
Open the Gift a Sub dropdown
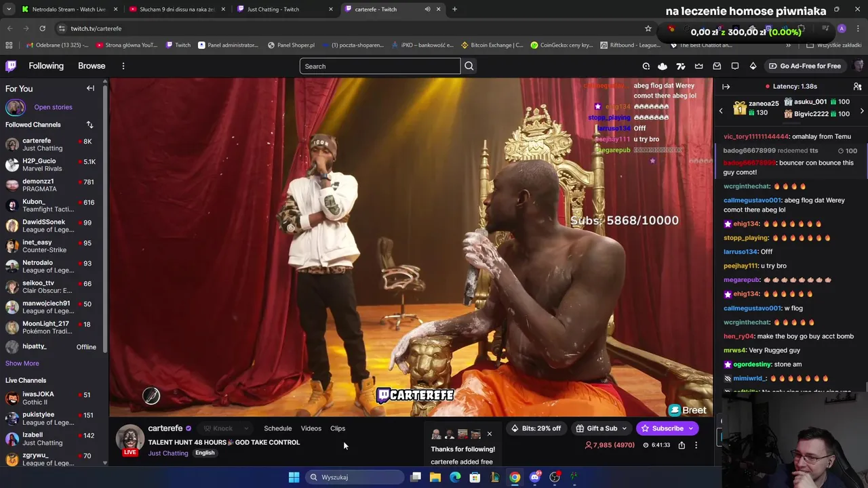pyautogui.click(x=602, y=428)
